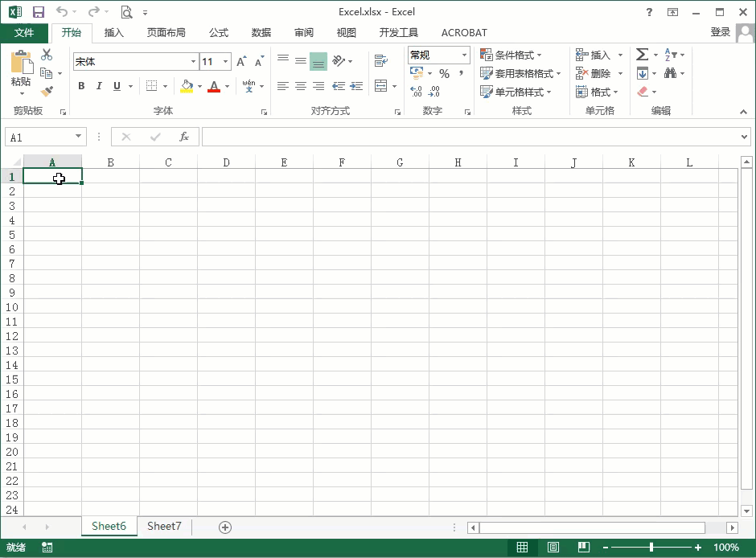
Task: Apply comma style number format
Action: pyautogui.click(x=462, y=73)
